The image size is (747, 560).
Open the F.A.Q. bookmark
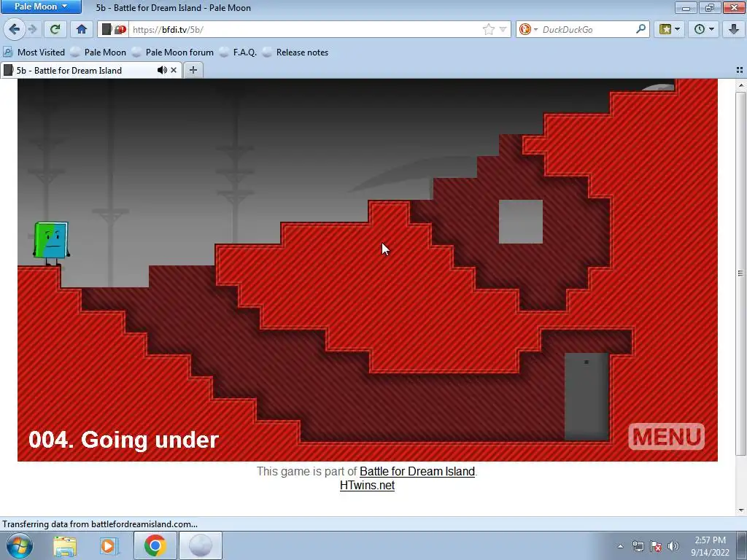click(x=239, y=52)
